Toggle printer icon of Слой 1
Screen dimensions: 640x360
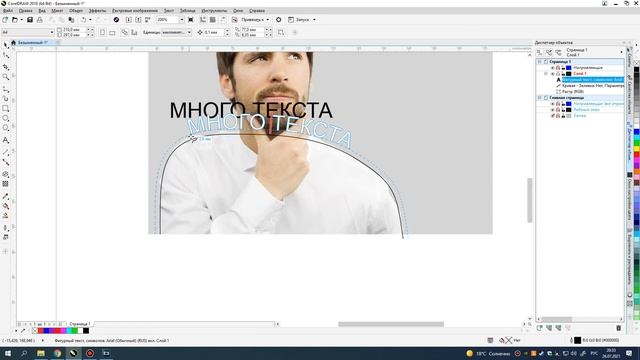point(558,74)
